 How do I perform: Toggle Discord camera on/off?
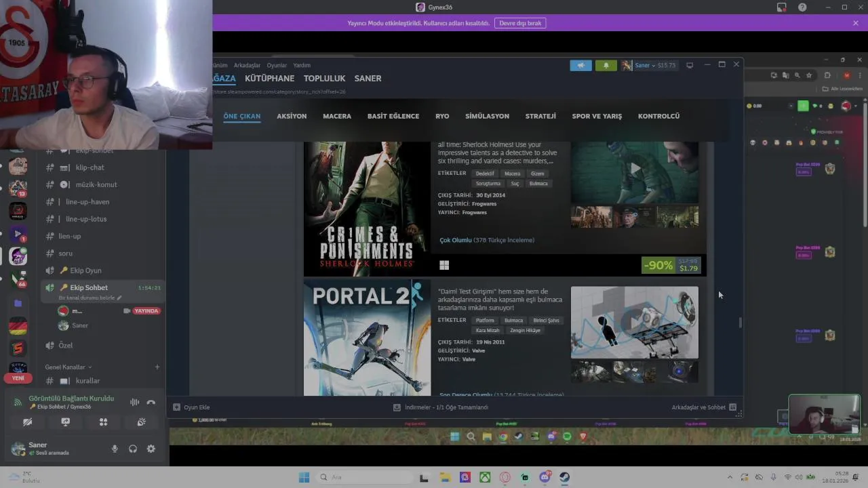(27, 422)
